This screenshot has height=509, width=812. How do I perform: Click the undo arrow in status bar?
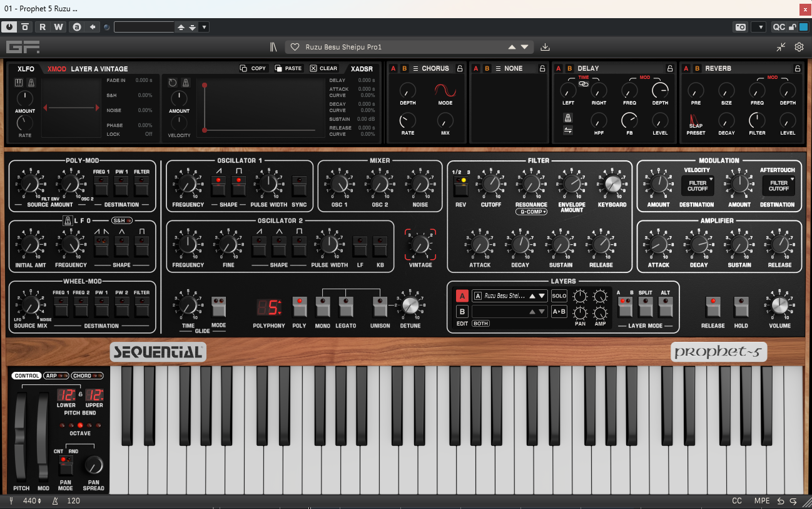781,501
